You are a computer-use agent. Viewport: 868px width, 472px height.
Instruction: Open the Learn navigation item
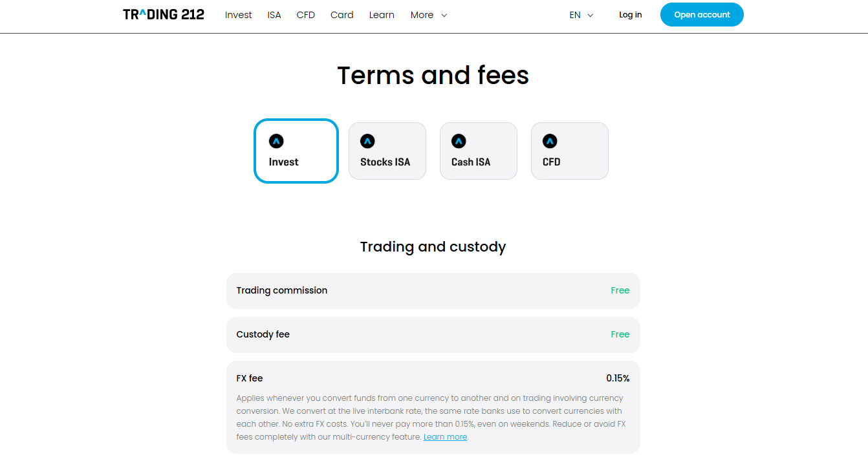click(x=382, y=15)
